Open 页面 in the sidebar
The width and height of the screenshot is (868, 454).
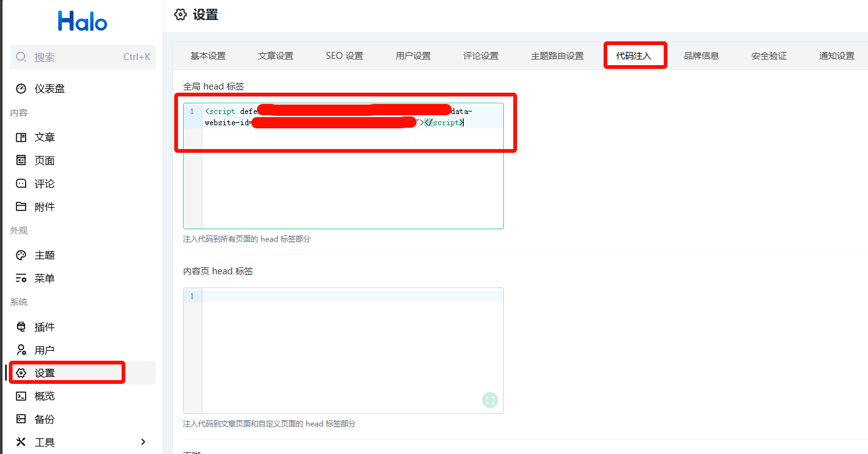pyautogui.click(x=83, y=160)
